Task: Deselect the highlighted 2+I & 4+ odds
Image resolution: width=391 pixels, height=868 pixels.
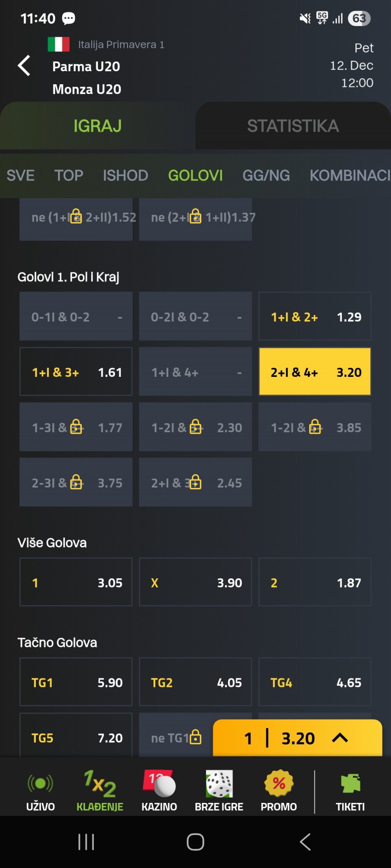Action: pos(315,372)
